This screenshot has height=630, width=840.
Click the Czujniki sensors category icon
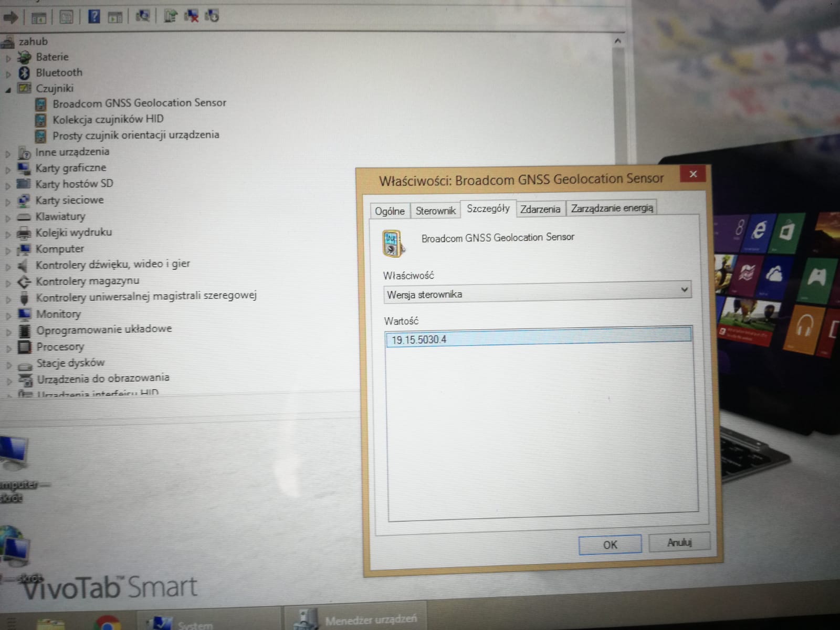coord(24,88)
